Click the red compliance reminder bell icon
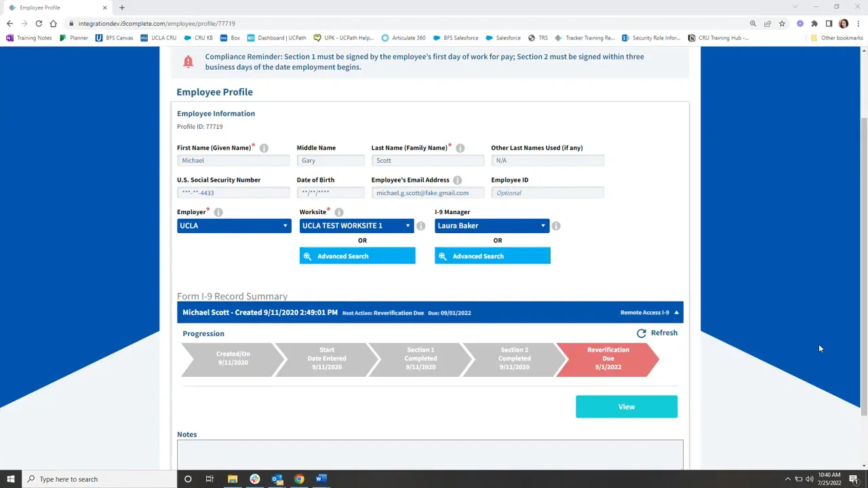Viewport: 868px width, 488px height. tap(189, 62)
